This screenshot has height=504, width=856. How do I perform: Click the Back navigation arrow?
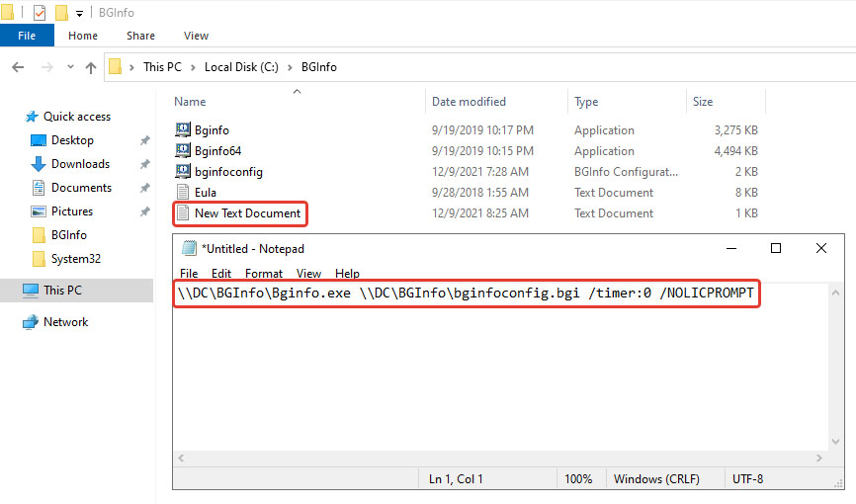[x=18, y=67]
